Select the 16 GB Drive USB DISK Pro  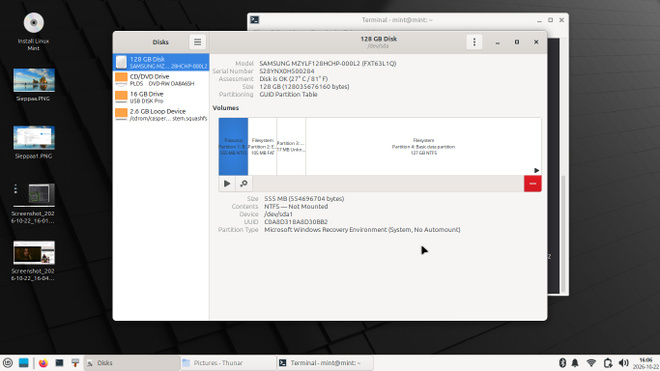[x=161, y=97]
